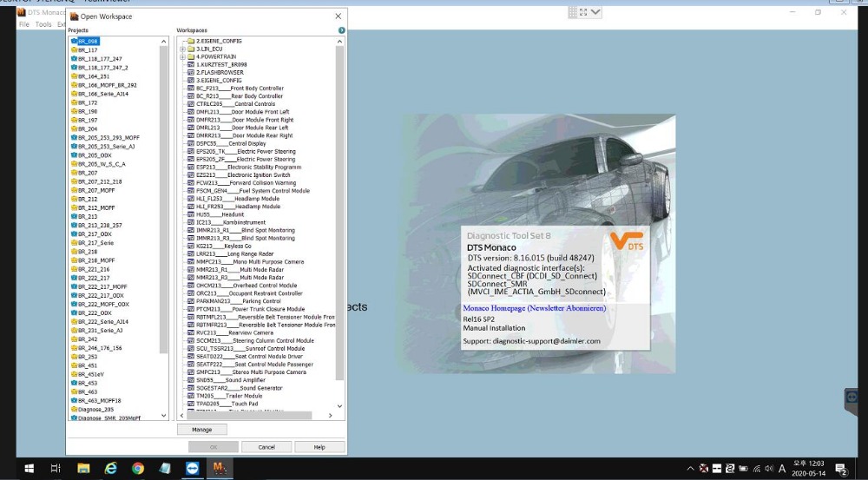
Task: Click the taskbar clock showing 2020-05-14
Action: click(808, 469)
